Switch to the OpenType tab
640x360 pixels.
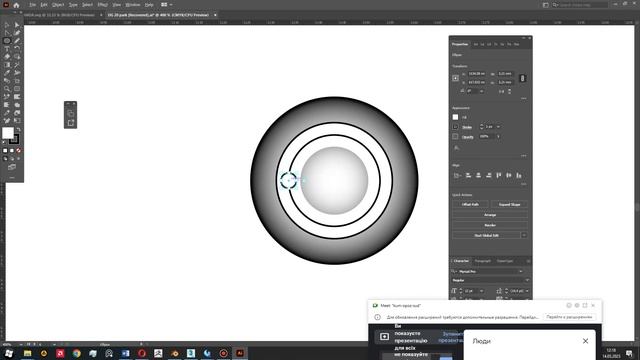pos(505,261)
